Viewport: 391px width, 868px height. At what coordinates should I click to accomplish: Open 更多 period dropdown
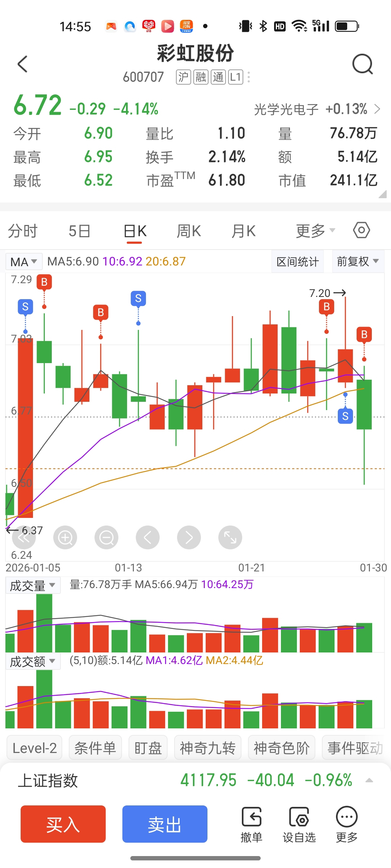[x=315, y=231]
